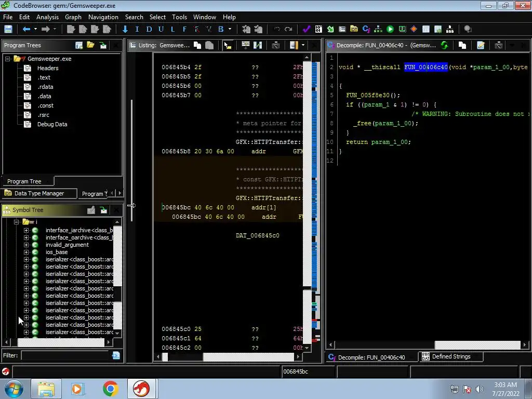The height and width of the screenshot is (399, 532).
Task: Click the green play script icon
Action: click(390, 29)
